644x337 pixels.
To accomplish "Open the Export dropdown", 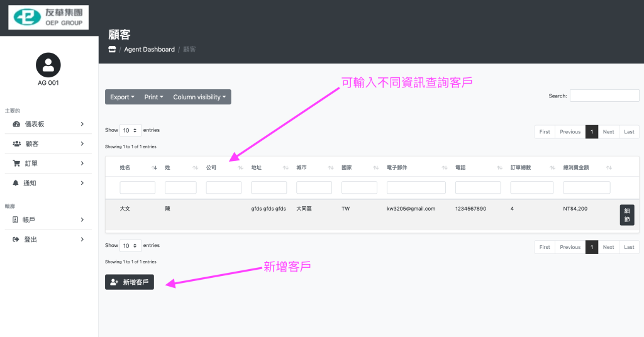I will point(122,97).
